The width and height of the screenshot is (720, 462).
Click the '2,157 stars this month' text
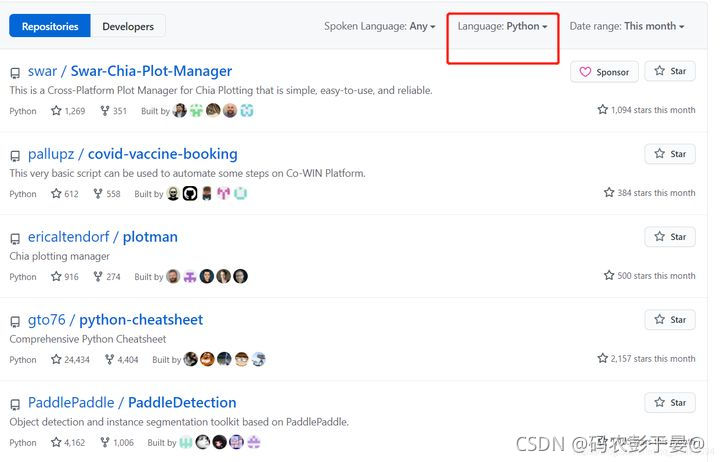(647, 358)
